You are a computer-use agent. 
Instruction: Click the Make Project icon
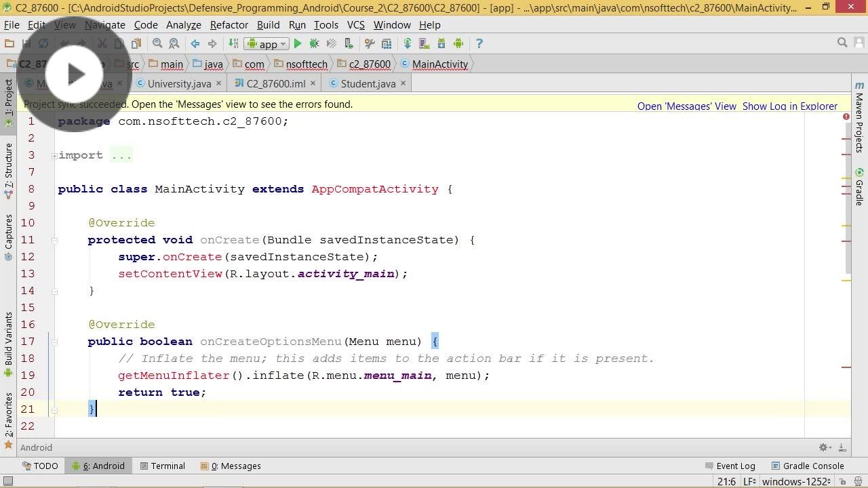[x=233, y=43]
